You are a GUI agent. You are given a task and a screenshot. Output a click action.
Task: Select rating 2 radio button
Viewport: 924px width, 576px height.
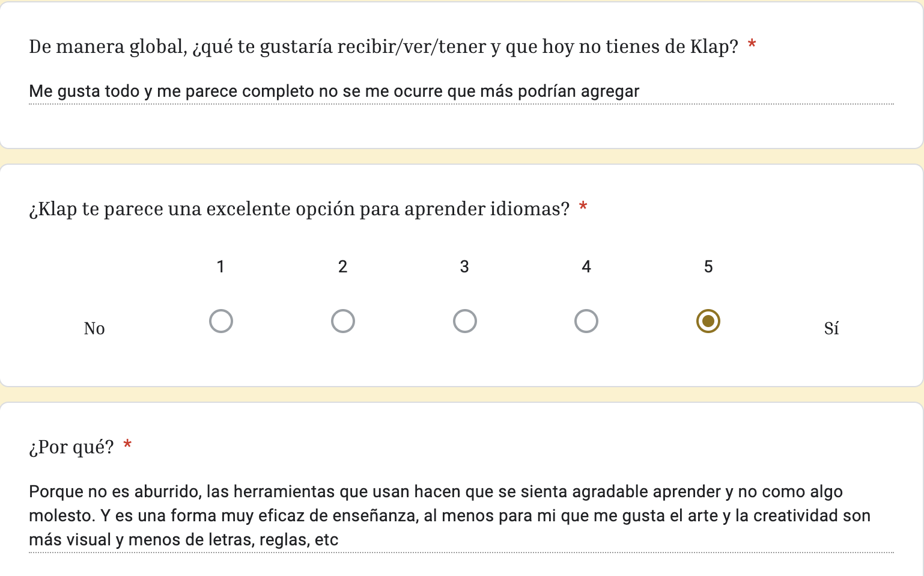point(343,321)
